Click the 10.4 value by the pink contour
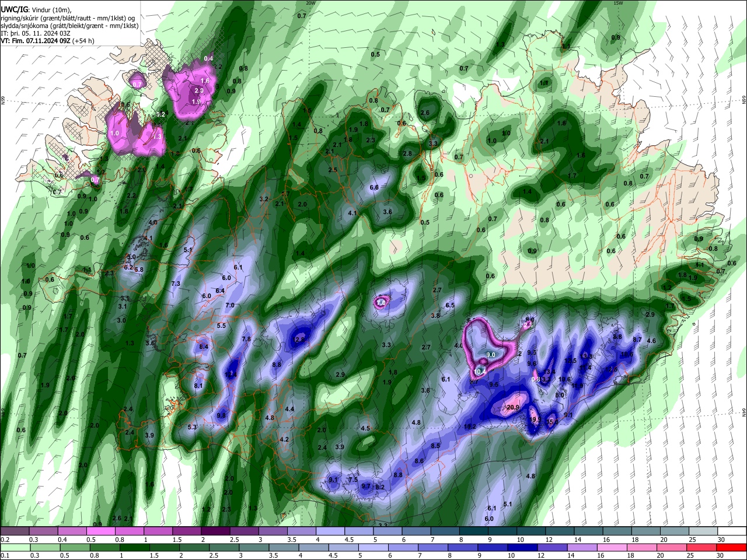This screenshot has width=747, height=560. [x=480, y=372]
